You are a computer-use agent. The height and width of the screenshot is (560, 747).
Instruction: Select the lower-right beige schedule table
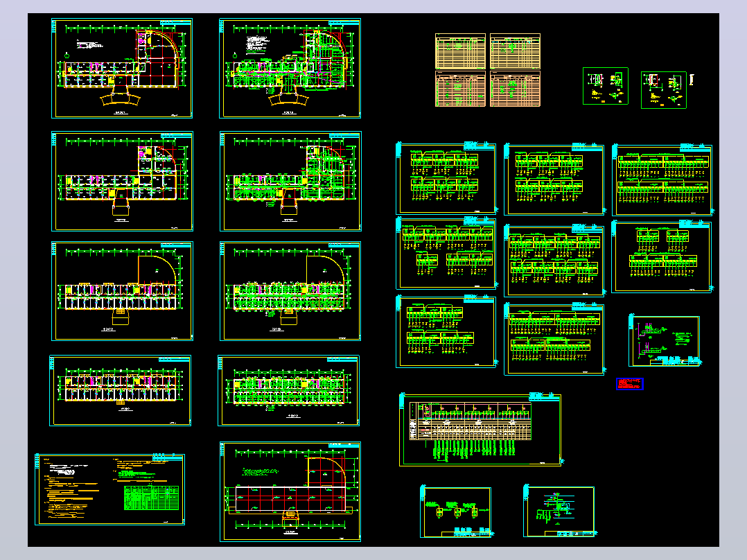click(515, 89)
